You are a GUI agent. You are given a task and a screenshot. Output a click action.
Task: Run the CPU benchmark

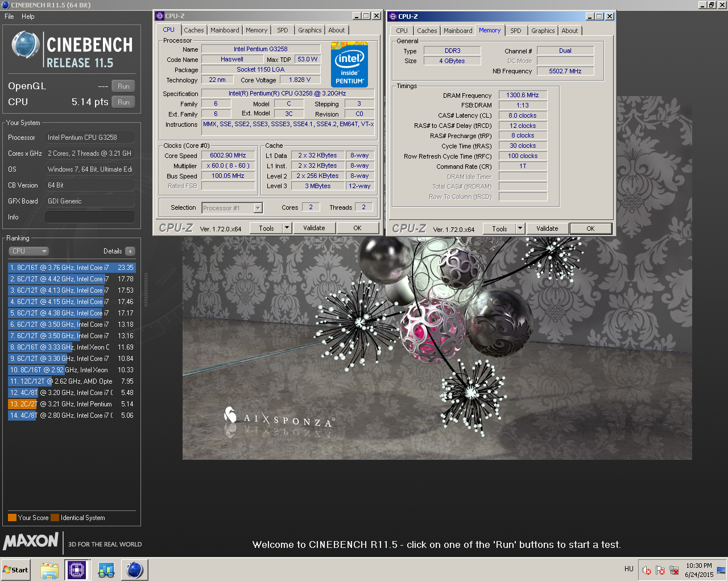[x=123, y=102]
